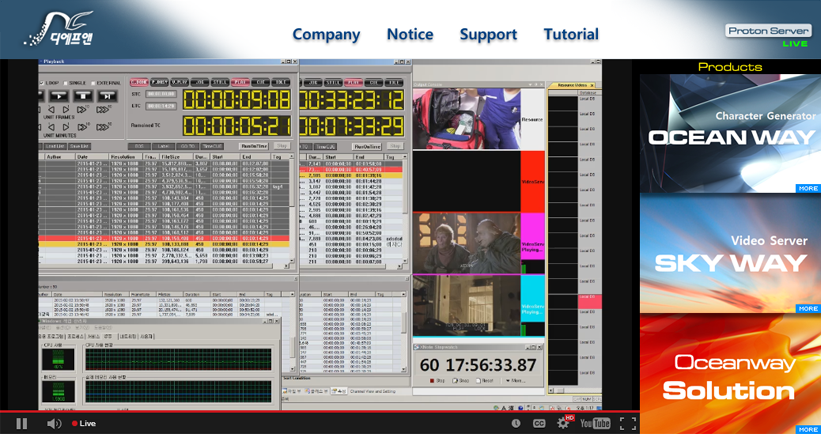Enable the EXTERNAL checkbox in Playback window
The width and height of the screenshot is (821, 434).
[93, 83]
